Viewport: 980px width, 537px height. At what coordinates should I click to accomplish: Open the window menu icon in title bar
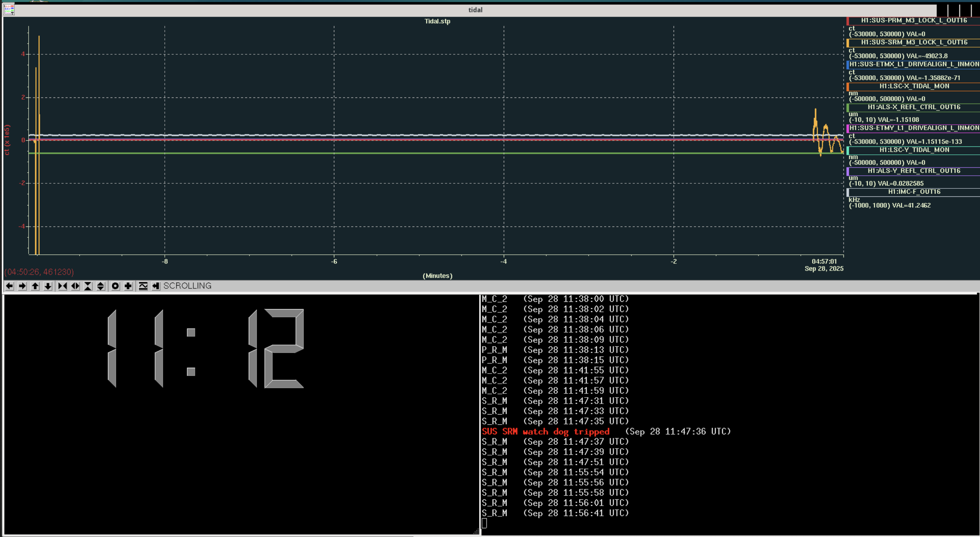[x=9, y=9]
